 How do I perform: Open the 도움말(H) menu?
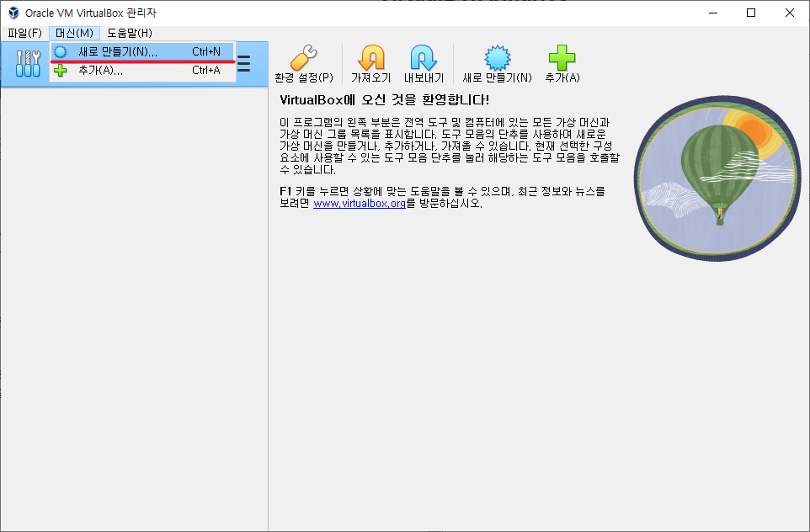[130, 33]
